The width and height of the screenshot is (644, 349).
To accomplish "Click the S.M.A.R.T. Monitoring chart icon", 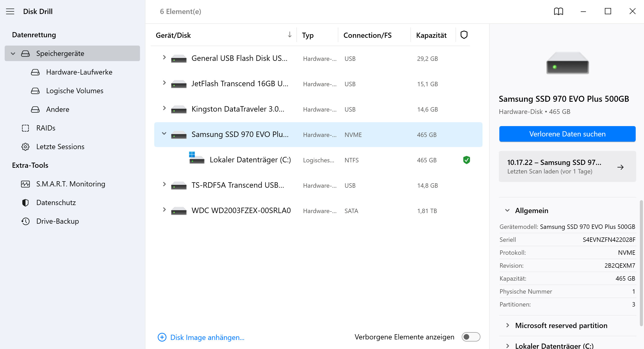I will click(25, 184).
